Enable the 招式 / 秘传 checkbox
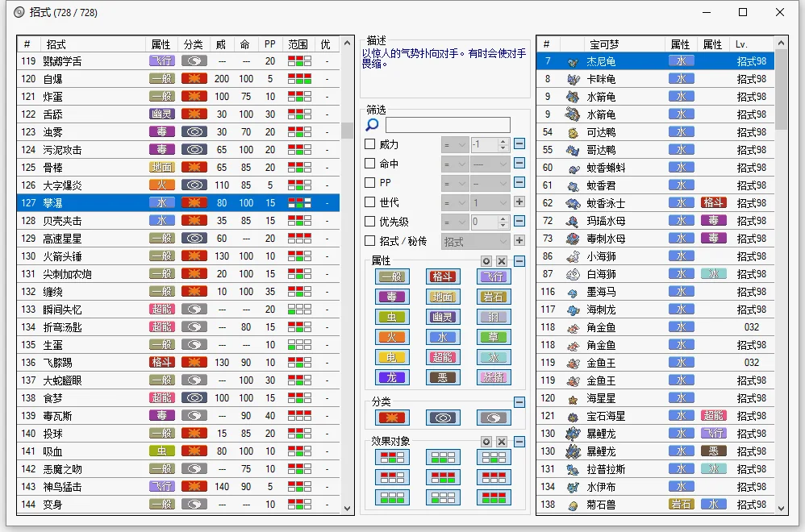Image resolution: width=805 pixels, height=532 pixels. coord(369,240)
